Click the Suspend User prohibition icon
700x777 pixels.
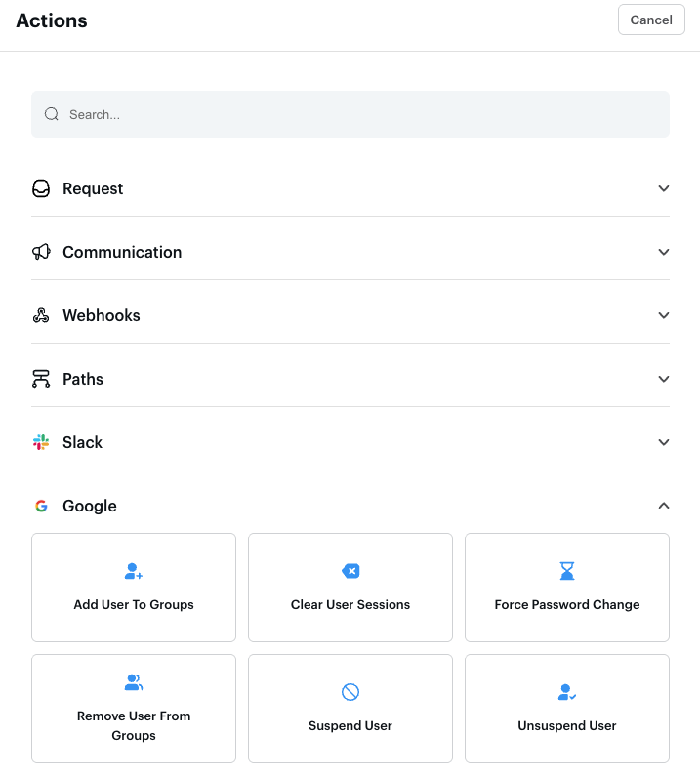(350, 692)
